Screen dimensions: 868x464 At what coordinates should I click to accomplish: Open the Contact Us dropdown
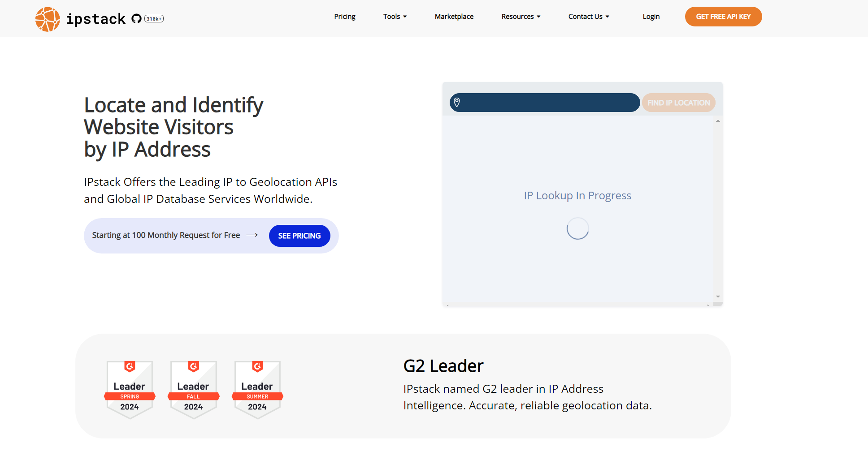[x=588, y=17]
